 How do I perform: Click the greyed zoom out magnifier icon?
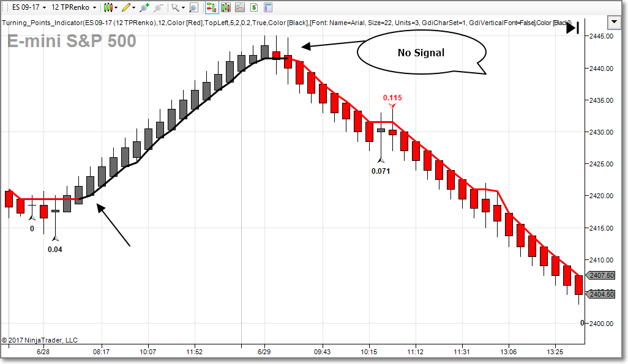[158, 7]
